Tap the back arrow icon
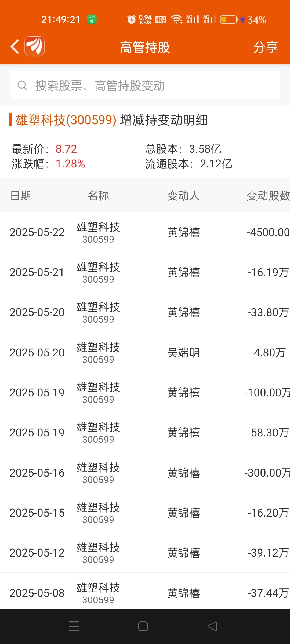The height and width of the screenshot is (644, 290). (15, 47)
